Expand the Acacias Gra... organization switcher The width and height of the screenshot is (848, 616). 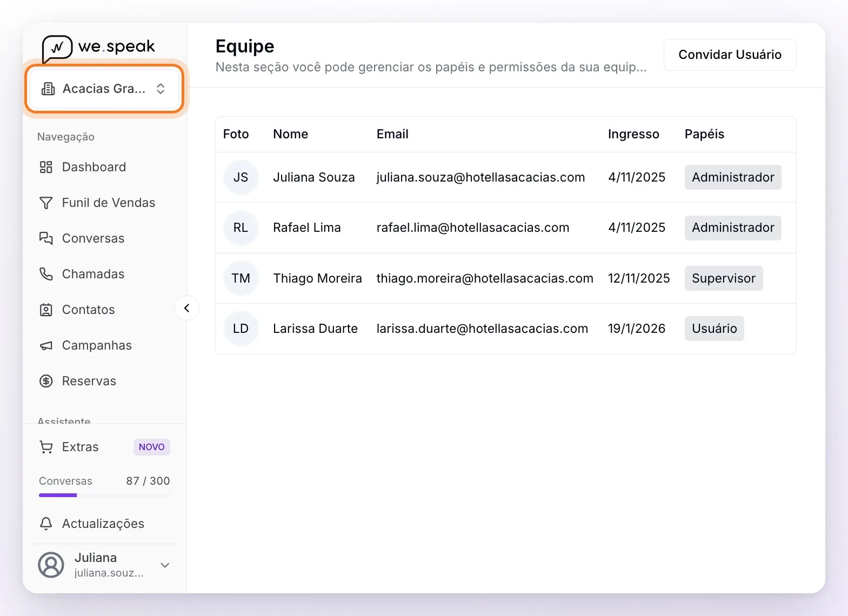[104, 89]
